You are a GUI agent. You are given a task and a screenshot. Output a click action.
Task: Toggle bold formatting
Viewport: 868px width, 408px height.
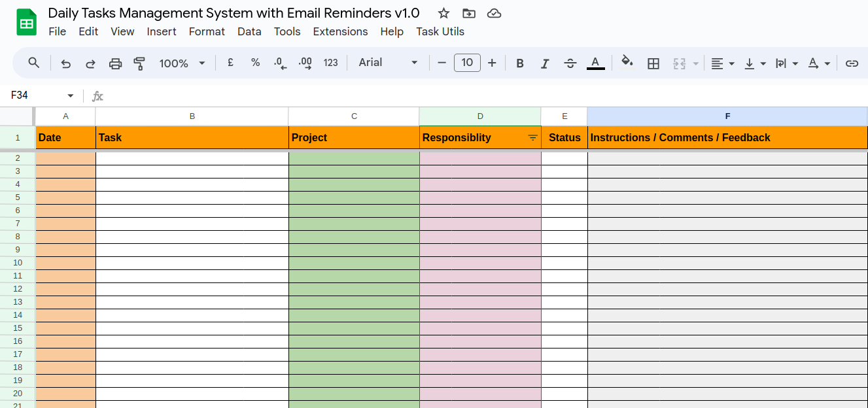(520, 63)
